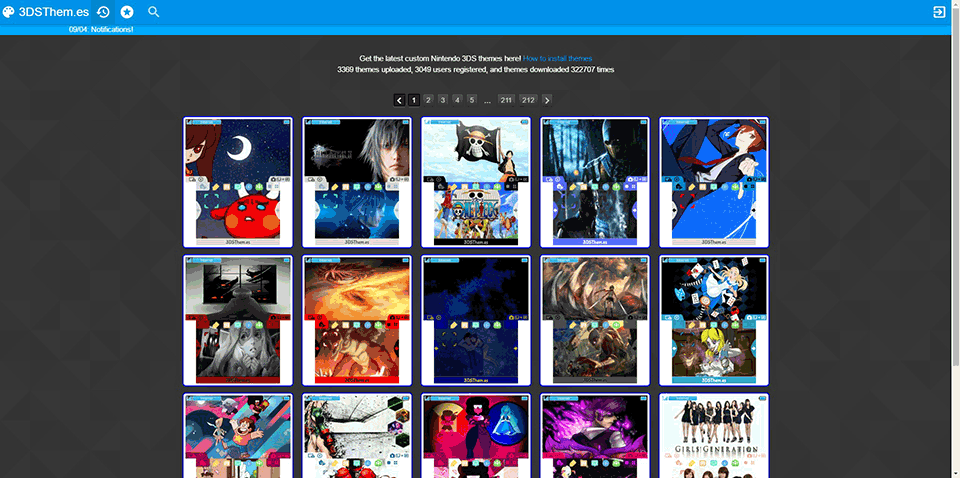Open the One Piece pirate flag theme
The height and width of the screenshot is (478, 960).
[476, 182]
